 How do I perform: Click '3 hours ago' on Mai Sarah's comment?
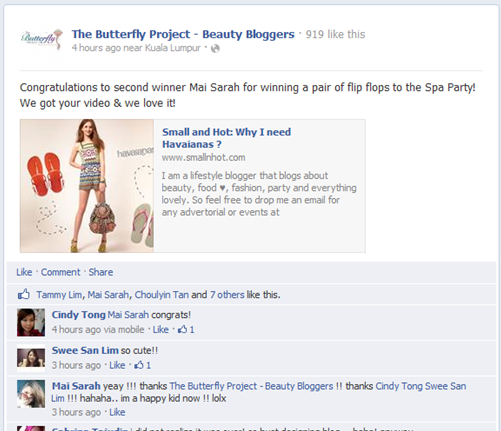coord(76,412)
